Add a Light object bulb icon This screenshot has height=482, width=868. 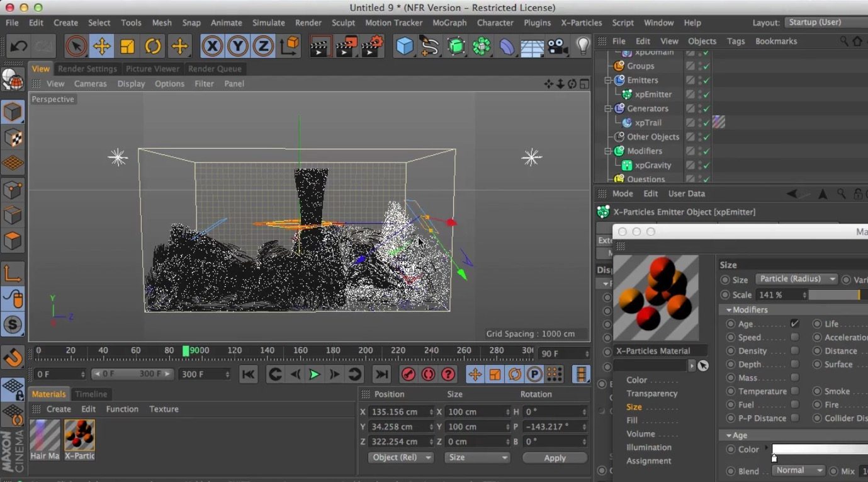coord(583,46)
